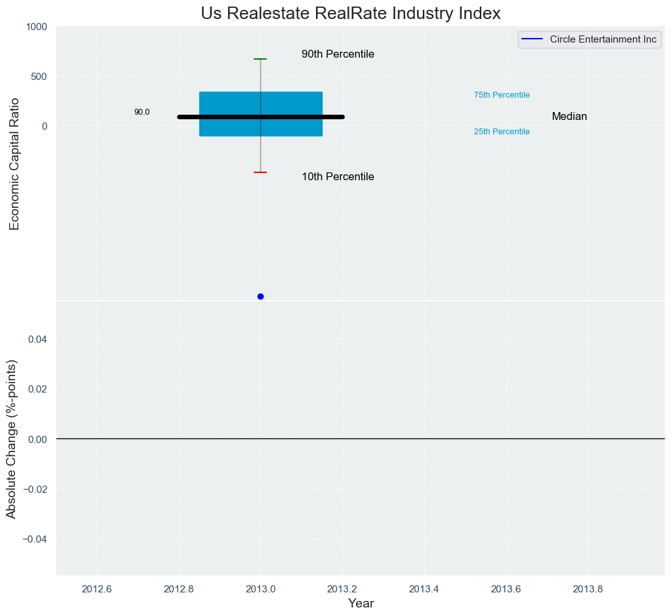Click the green 90th percentile whisker cap
The width and height of the screenshot is (672, 616).
[260, 59]
